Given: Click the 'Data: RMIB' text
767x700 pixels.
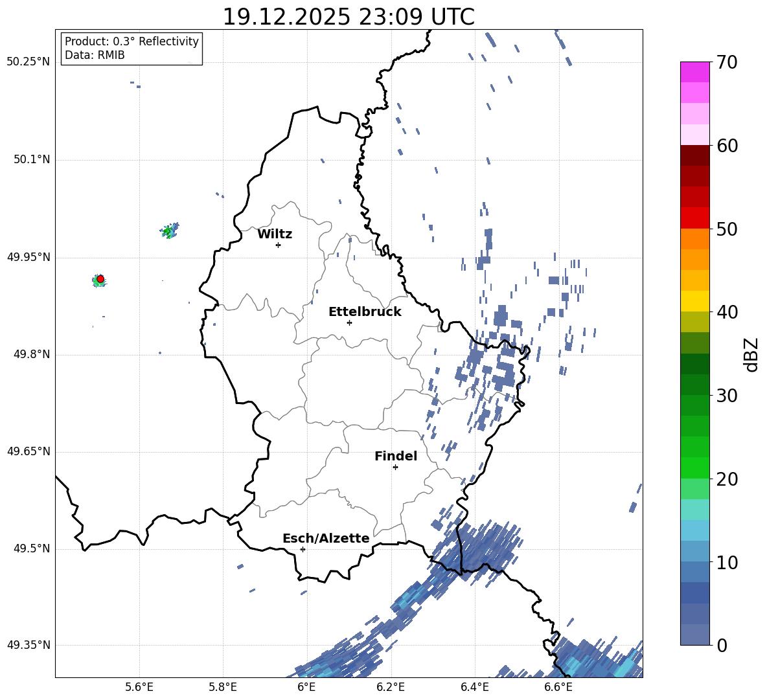Looking at the screenshot, I should click(95, 55).
